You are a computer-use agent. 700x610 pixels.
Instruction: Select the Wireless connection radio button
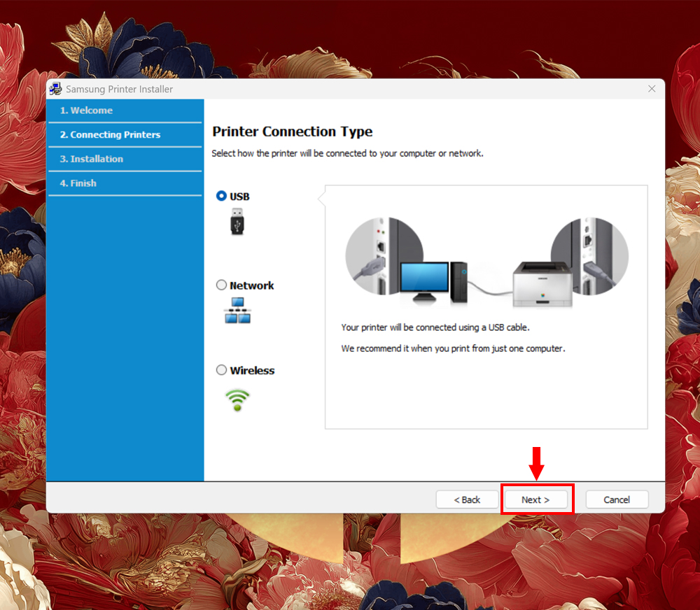[x=221, y=370]
